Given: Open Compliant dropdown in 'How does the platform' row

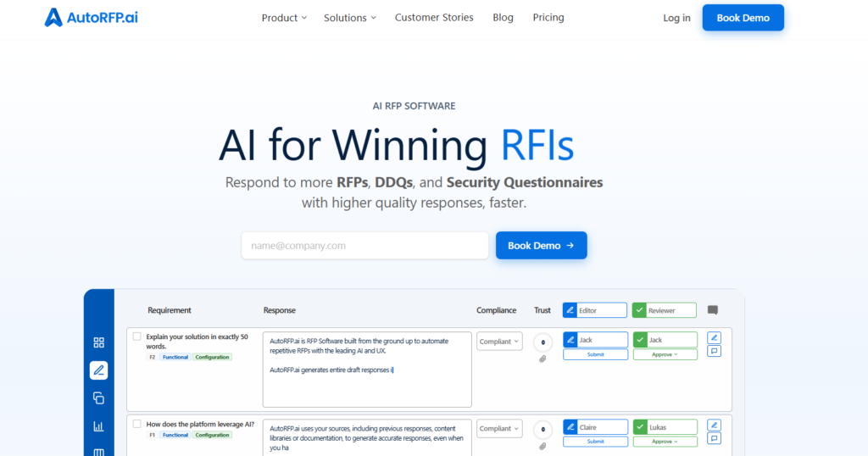Looking at the screenshot, I should pyautogui.click(x=499, y=428).
